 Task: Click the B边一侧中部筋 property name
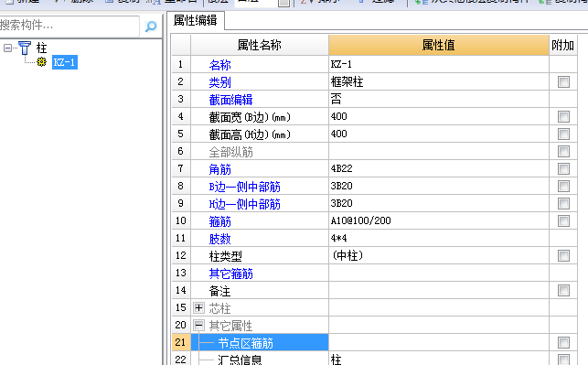coord(244,187)
